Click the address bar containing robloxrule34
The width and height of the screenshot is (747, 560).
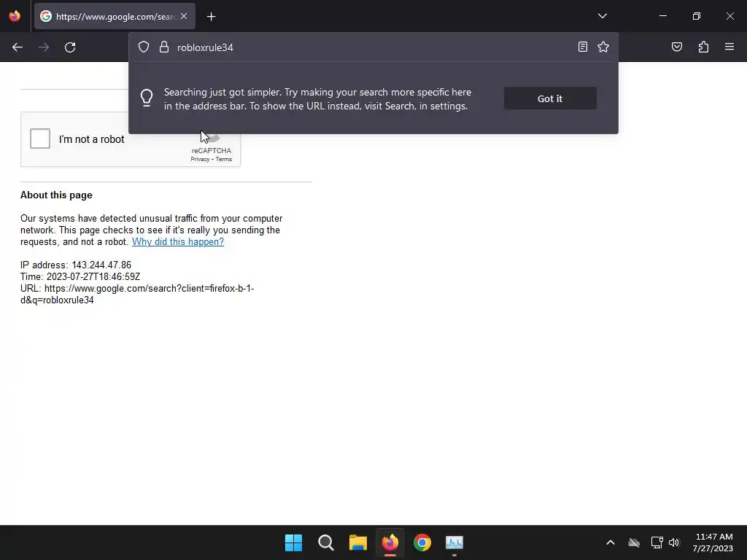373,47
